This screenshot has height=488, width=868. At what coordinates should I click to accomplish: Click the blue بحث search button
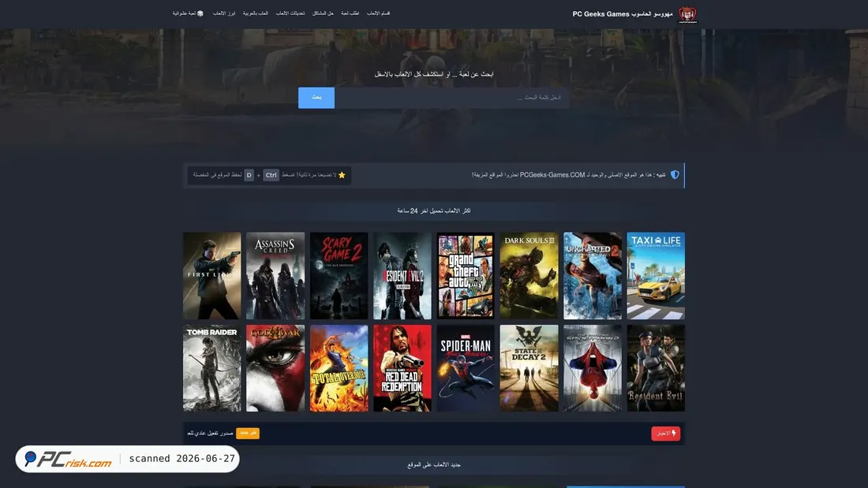[x=316, y=98]
